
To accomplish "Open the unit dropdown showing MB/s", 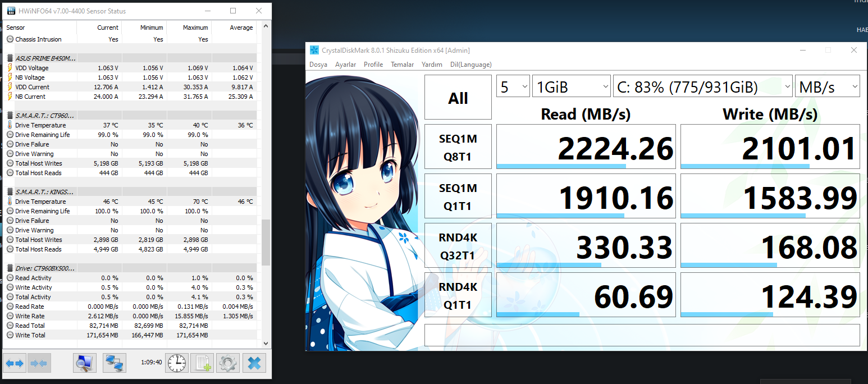I will click(828, 87).
